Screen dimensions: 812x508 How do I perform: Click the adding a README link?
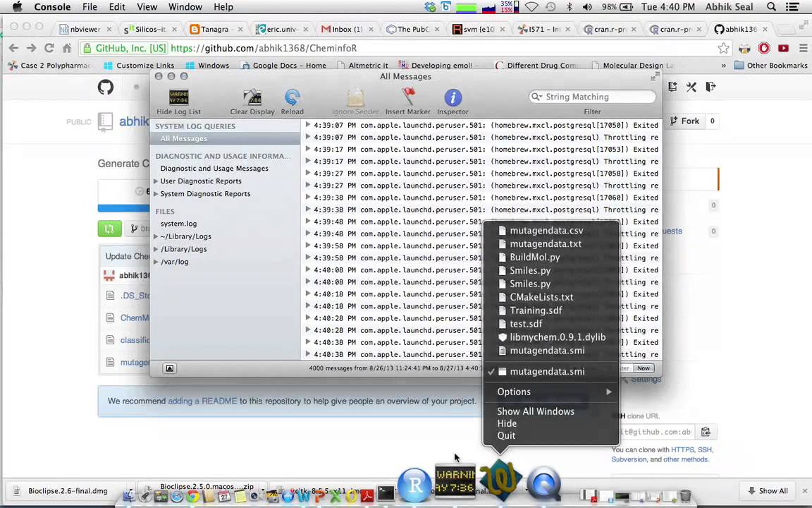(202, 401)
